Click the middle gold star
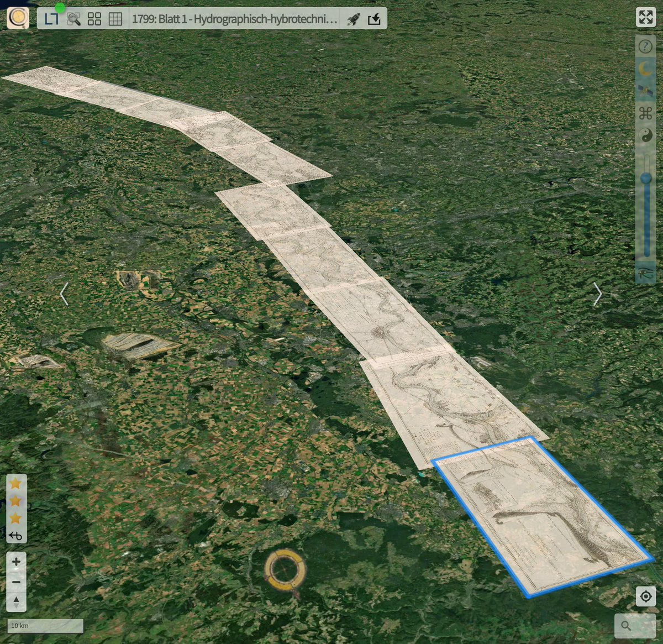Viewport: 663px width, 644px height. 15,501
